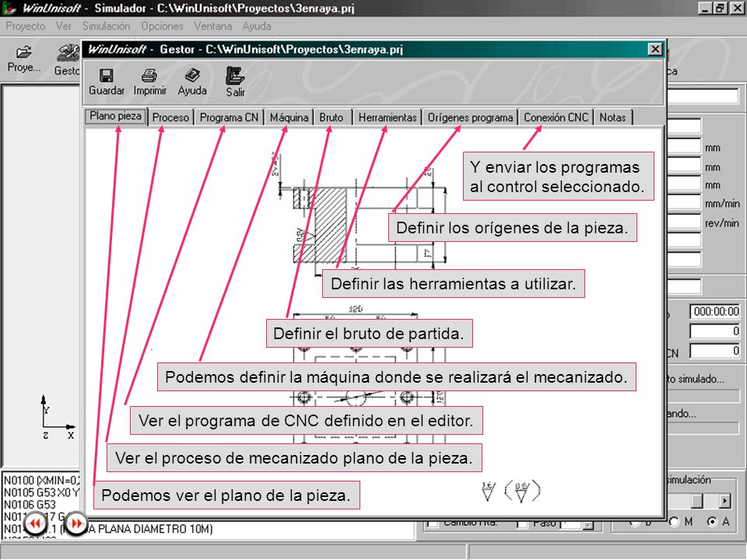This screenshot has height=560, width=747.
Task: Open the Bruto tab
Action: point(331,117)
